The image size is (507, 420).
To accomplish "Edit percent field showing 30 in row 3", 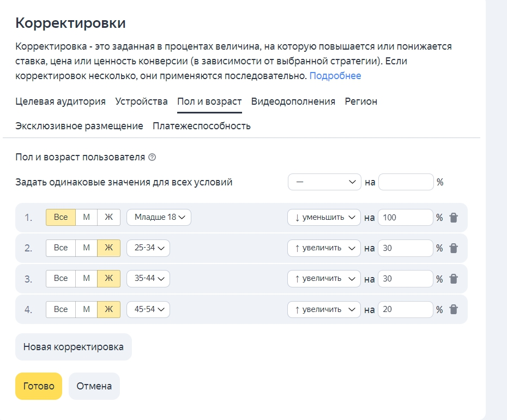I will tap(406, 279).
